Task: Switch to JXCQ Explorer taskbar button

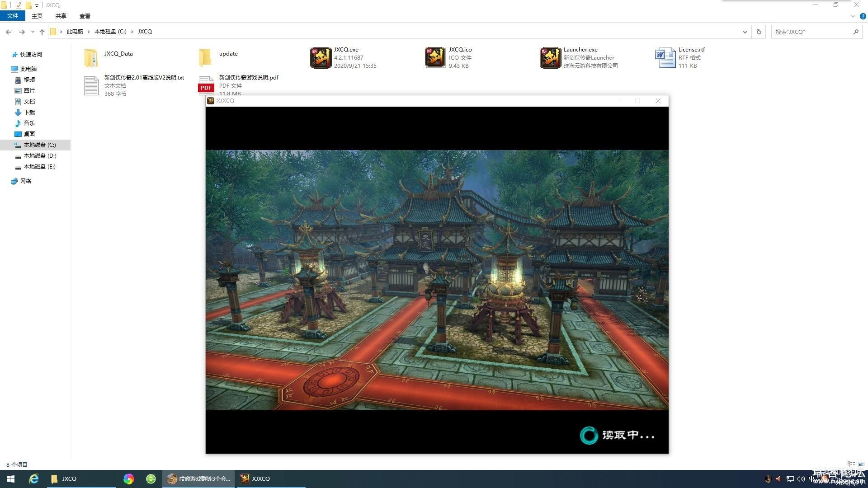Action: (x=81, y=479)
